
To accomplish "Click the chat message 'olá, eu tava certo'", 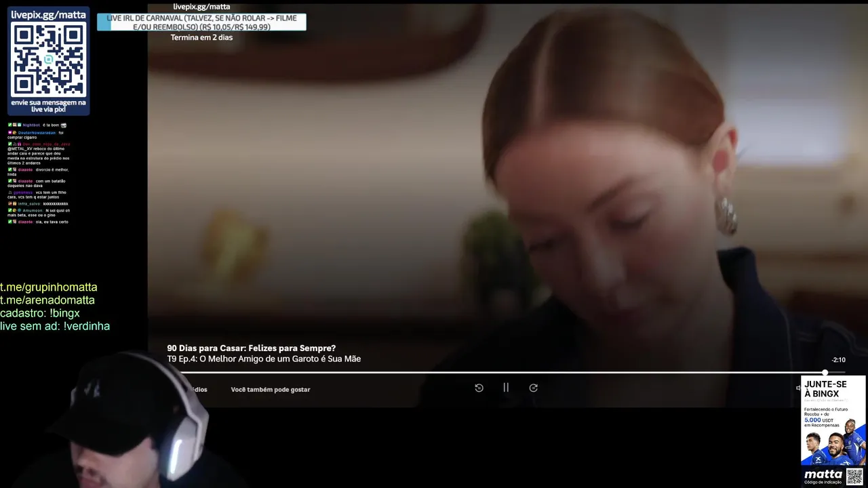I will point(52,222).
